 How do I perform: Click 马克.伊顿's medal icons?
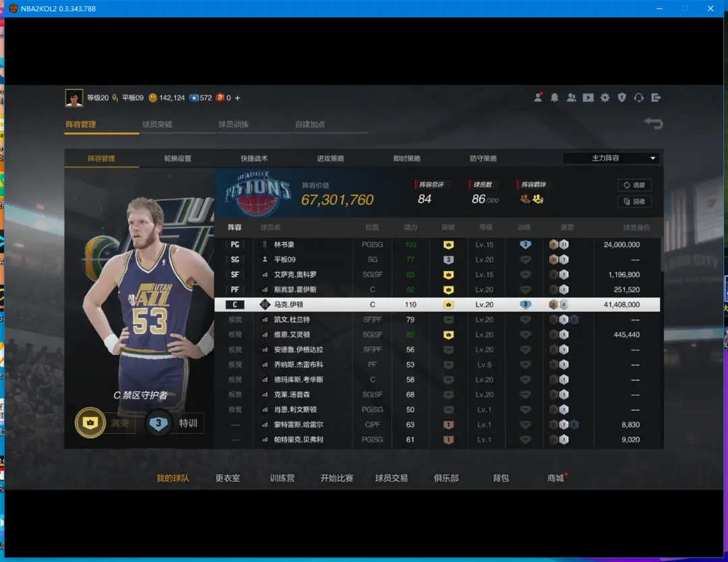pyautogui.click(x=558, y=304)
